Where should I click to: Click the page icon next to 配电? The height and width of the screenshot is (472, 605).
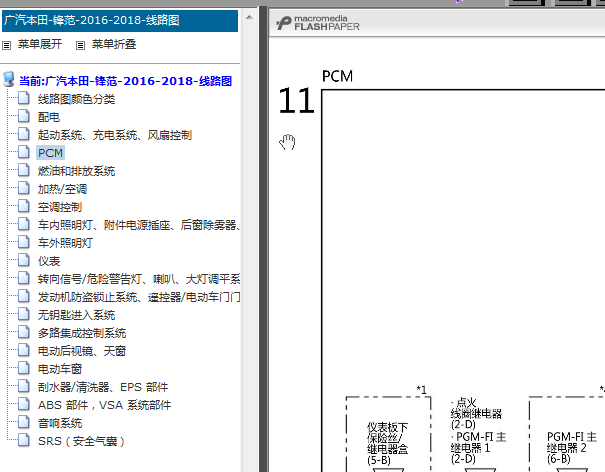pos(24,116)
